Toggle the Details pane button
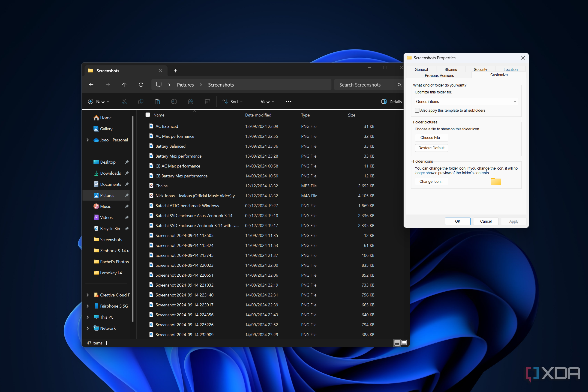Viewport: 588px width, 392px height. point(391,102)
